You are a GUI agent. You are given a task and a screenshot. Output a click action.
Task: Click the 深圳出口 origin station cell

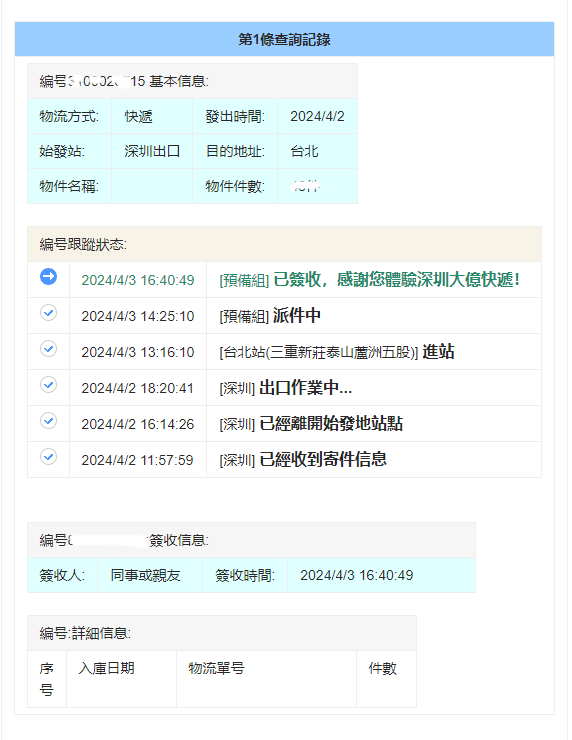[152, 151]
